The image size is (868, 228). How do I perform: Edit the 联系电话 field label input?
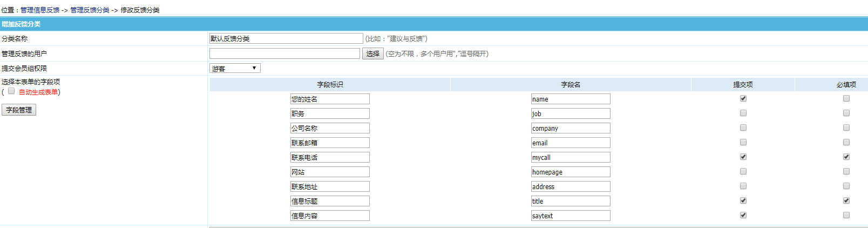[x=330, y=157]
